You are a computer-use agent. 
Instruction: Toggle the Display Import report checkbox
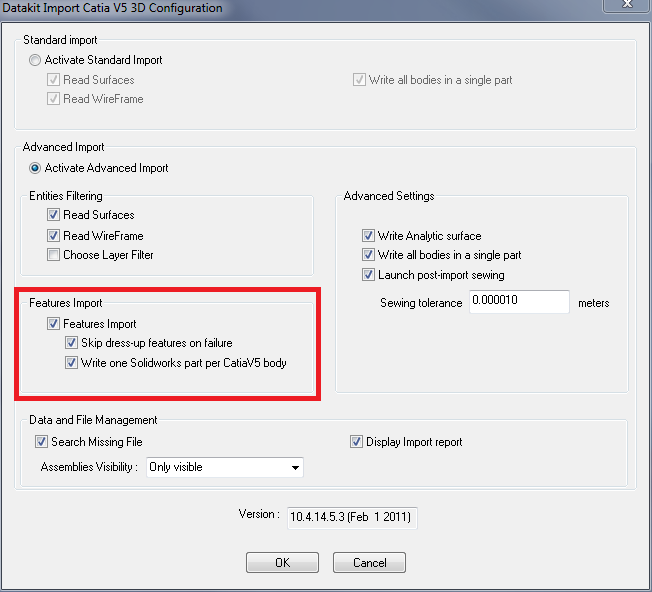point(356,442)
